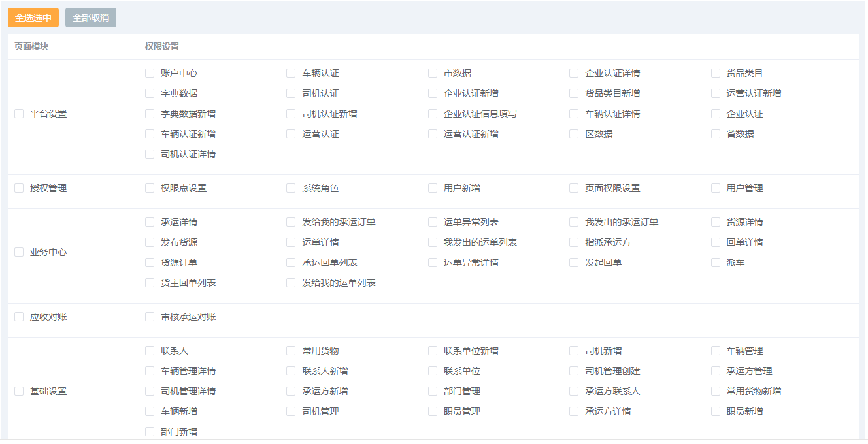Tick the 部门管理 checkbox
This screenshot has height=444, width=868.
433,391
